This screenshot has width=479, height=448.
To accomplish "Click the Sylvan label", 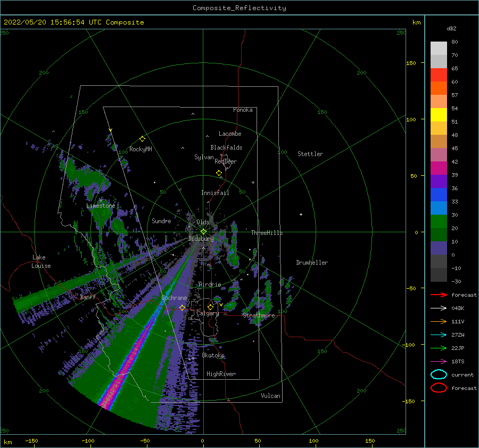I will [x=204, y=157].
